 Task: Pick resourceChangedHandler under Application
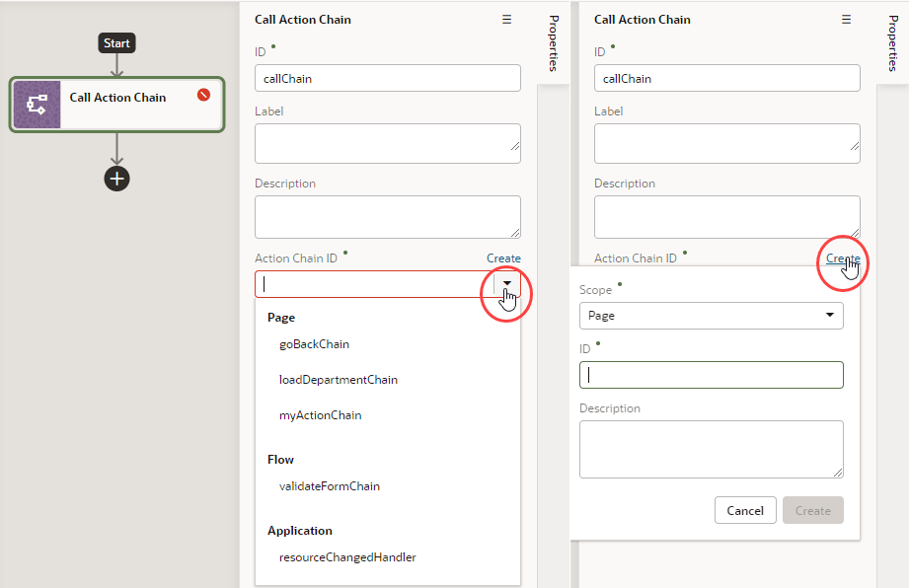[x=347, y=557]
